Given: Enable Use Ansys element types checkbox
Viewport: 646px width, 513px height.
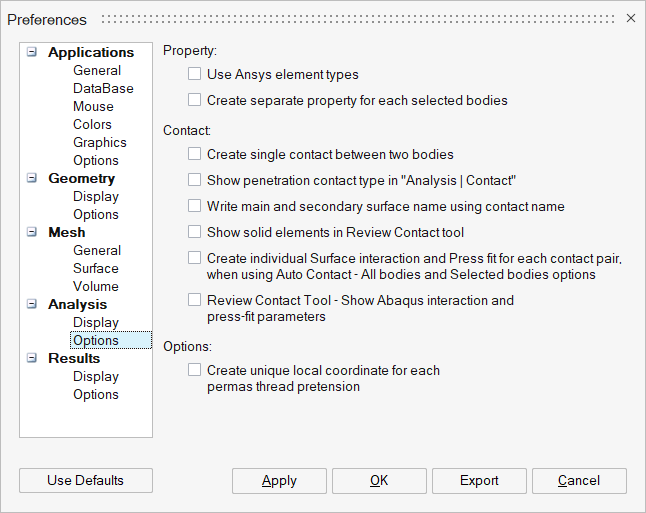Looking at the screenshot, I should (194, 75).
